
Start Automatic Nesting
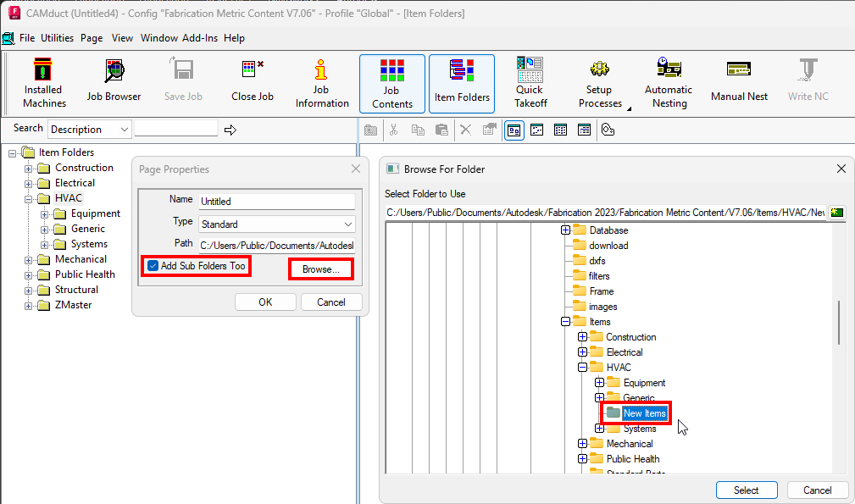(x=669, y=82)
